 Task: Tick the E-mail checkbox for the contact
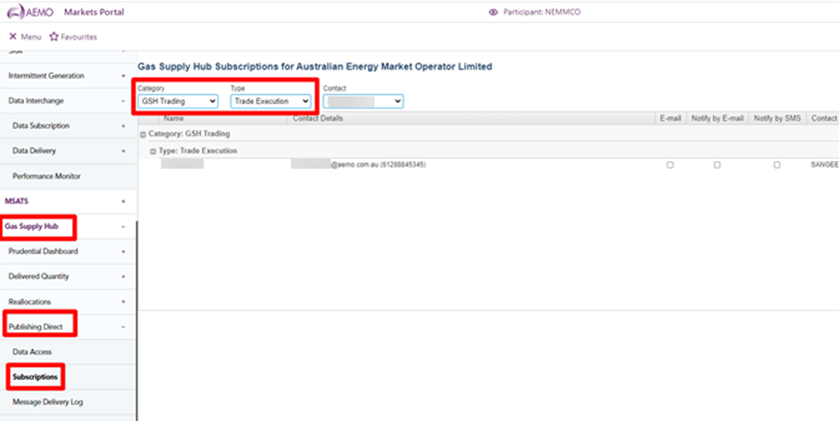click(x=670, y=164)
